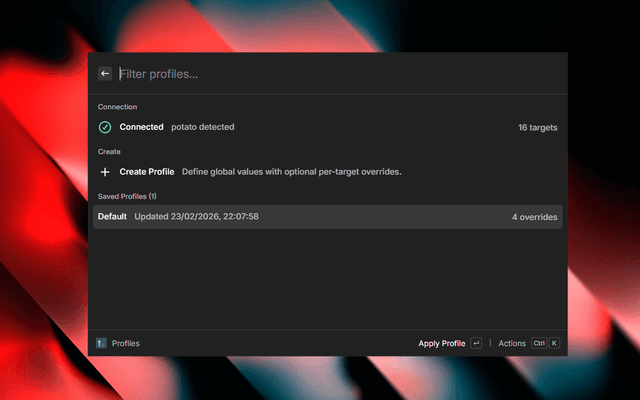Screen dimensions: 640x400
Task: Choose the Create Profile command
Action: [147, 172]
